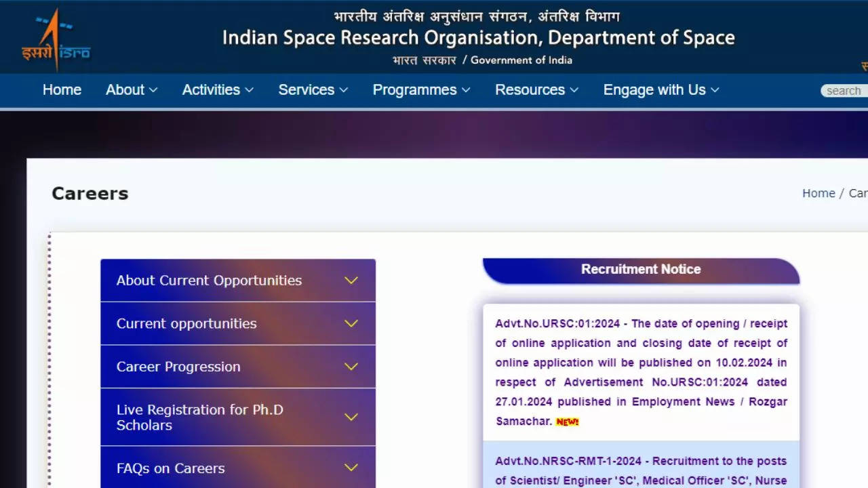This screenshot has width=868, height=488.
Task: Expand Live Registration for Ph.D Scholars
Action: coord(238,418)
